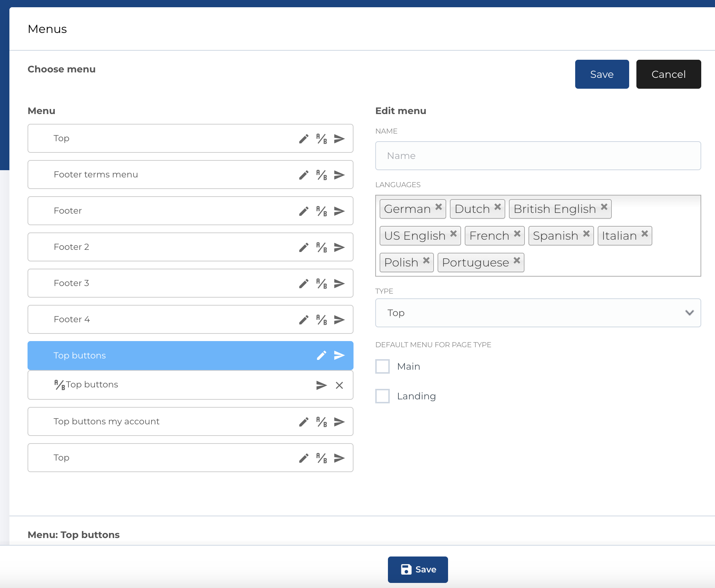Click the send arrow icon on Footer 2
Screen dimensions: 715x588
339,247
